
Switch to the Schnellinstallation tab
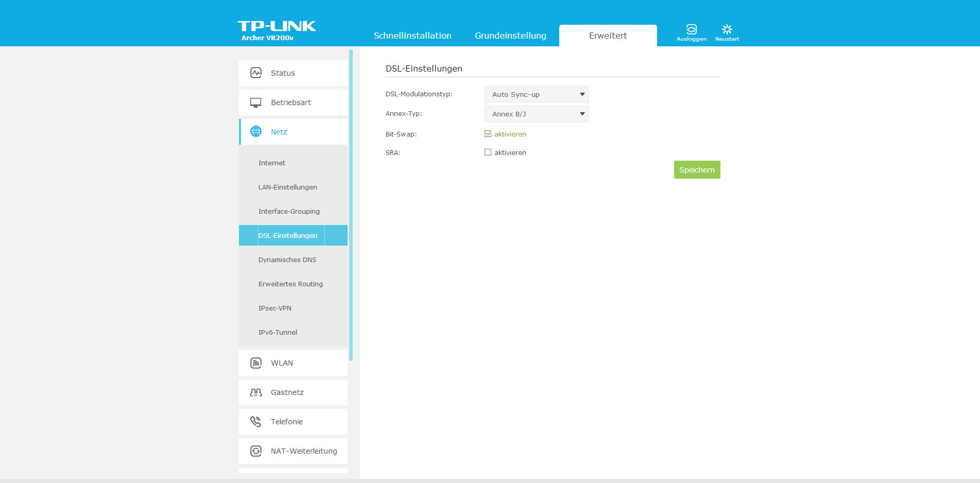click(412, 36)
